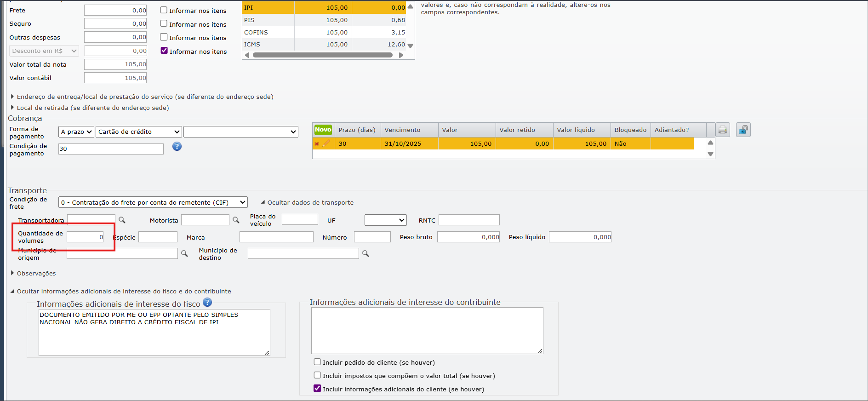Check Informar nos itens for Frete

(x=164, y=10)
